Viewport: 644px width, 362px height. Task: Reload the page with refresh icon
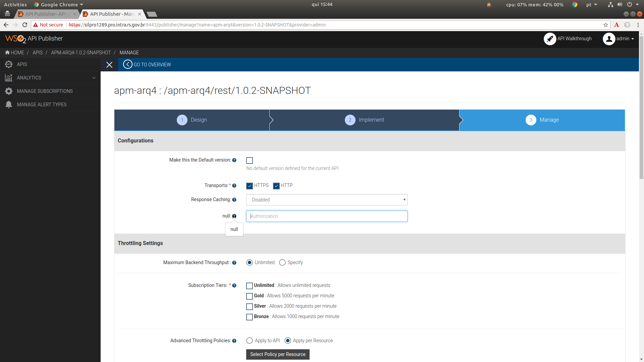tap(25, 25)
